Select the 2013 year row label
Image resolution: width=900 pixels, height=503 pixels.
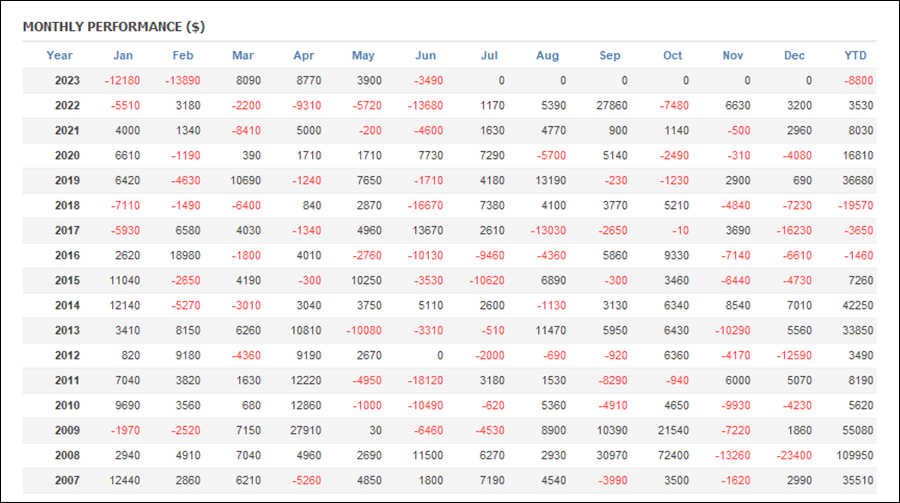67,330
